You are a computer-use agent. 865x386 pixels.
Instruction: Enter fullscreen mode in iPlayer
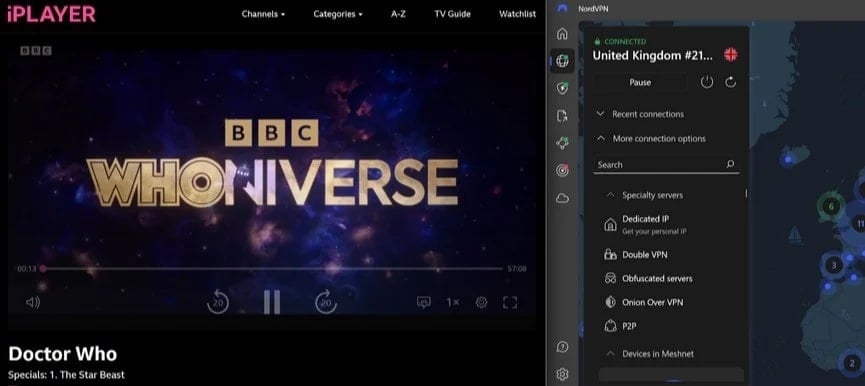(x=510, y=302)
